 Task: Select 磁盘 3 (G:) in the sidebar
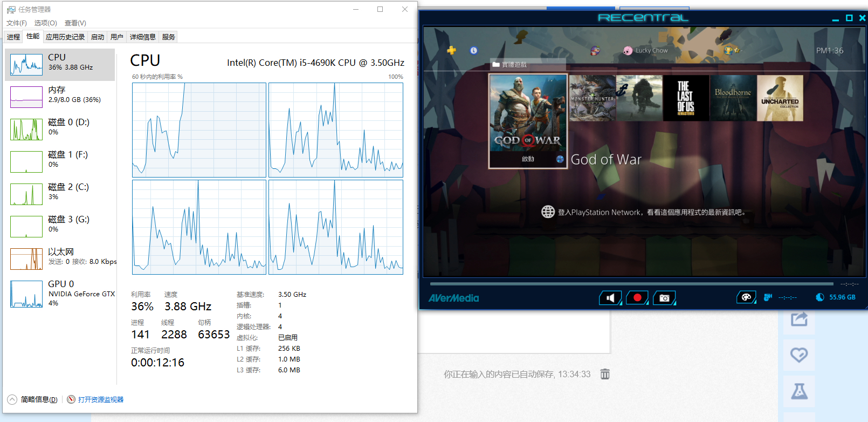60,227
